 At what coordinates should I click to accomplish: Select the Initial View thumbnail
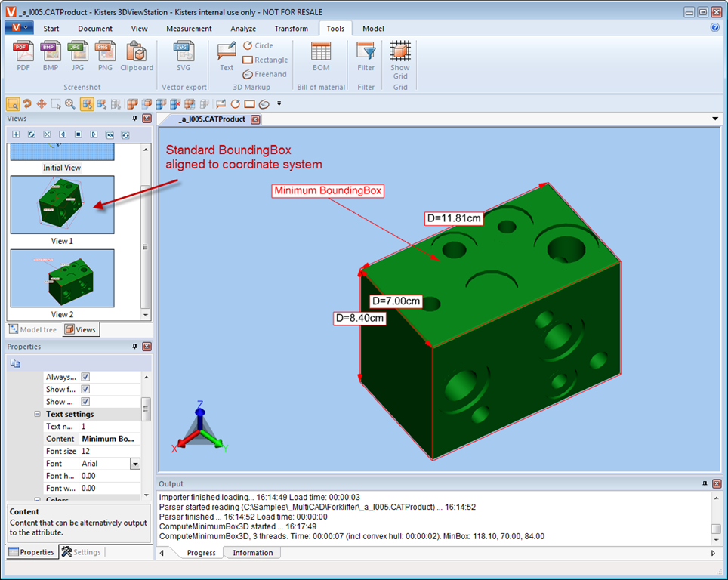[x=62, y=153]
